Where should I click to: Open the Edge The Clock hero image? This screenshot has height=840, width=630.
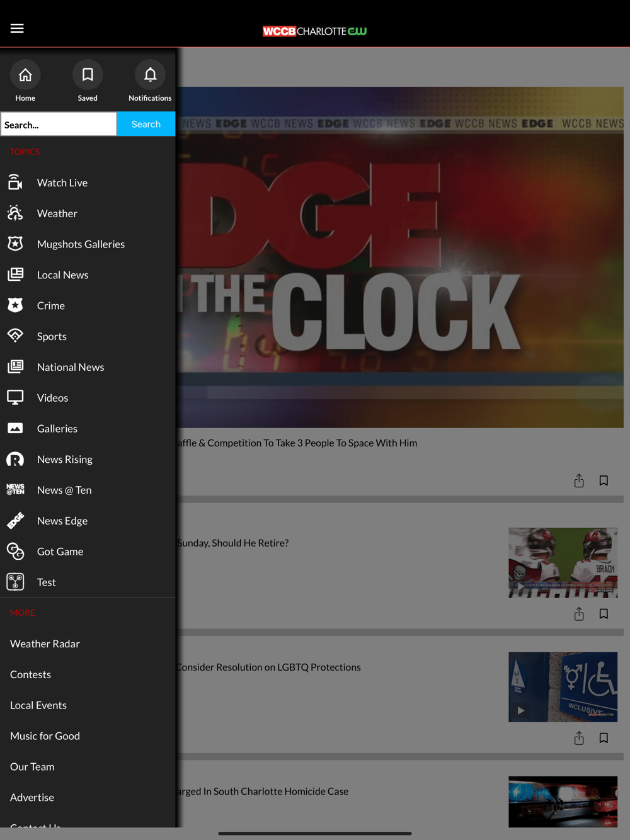click(400, 257)
